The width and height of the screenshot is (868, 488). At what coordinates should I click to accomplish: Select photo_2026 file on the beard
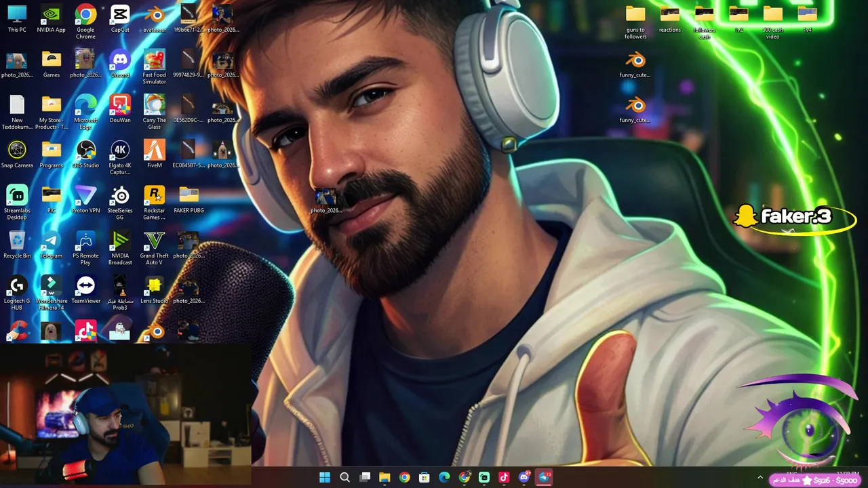point(326,200)
